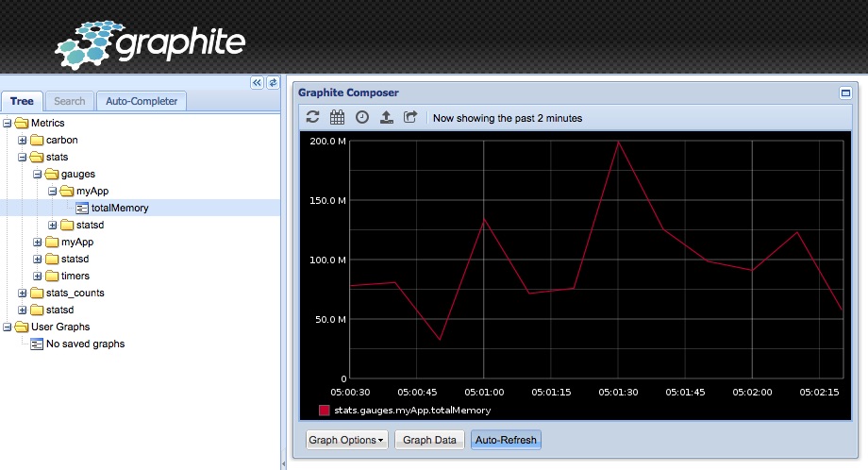Viewport: 868px width, 470px height.
Task: Select the gauges folder label
Action: [x=78, y=174]
